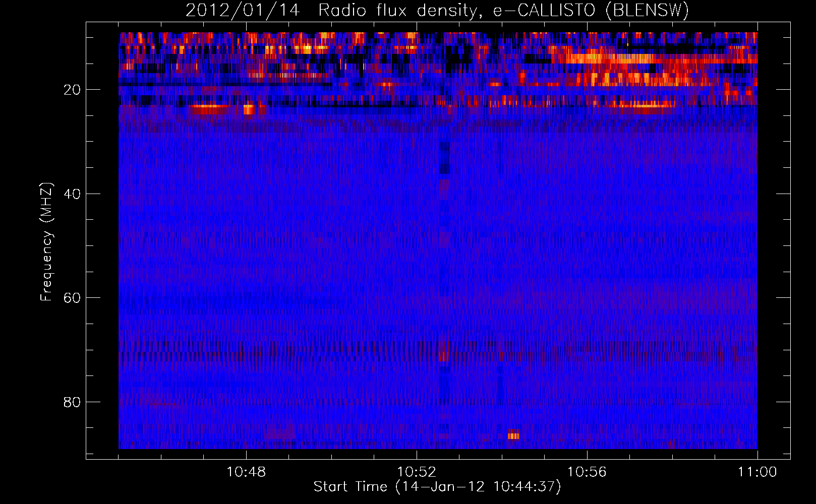This screenshot has width=816, height=504.
Task: Click the 10:52 time tick label
Action: pyautogui.click(x=417, y=472)
